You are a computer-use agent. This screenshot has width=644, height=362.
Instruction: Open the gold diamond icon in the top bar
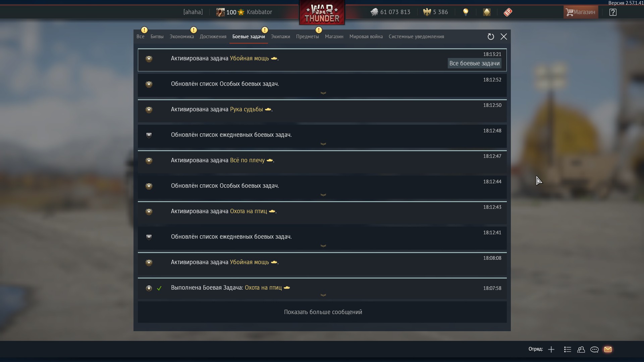tap(487, 12)
